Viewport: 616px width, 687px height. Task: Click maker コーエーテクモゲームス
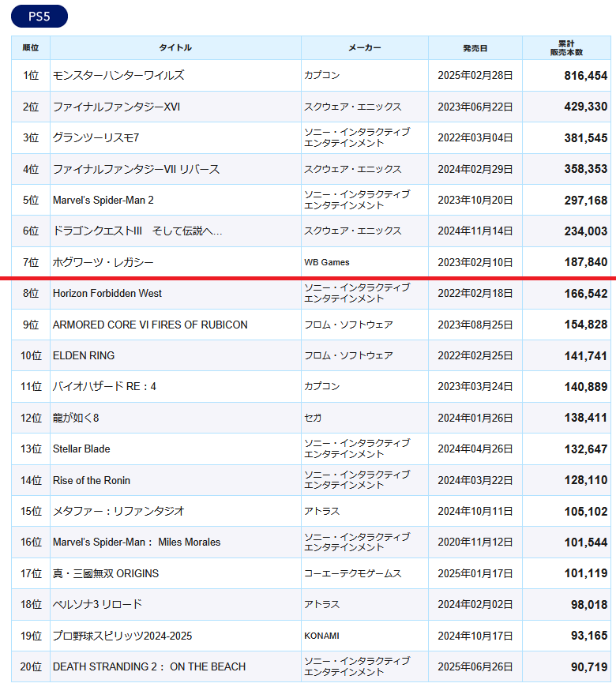(x=353, y=573)
